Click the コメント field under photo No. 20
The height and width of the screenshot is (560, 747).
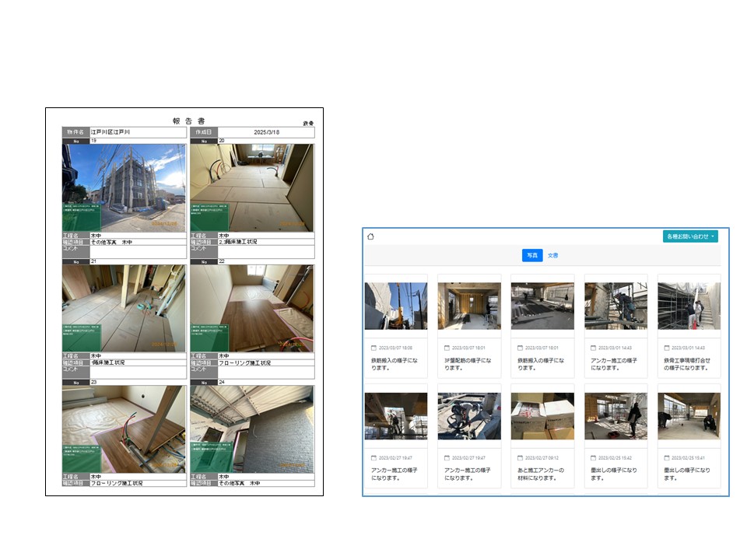click(x=265, y=252)
